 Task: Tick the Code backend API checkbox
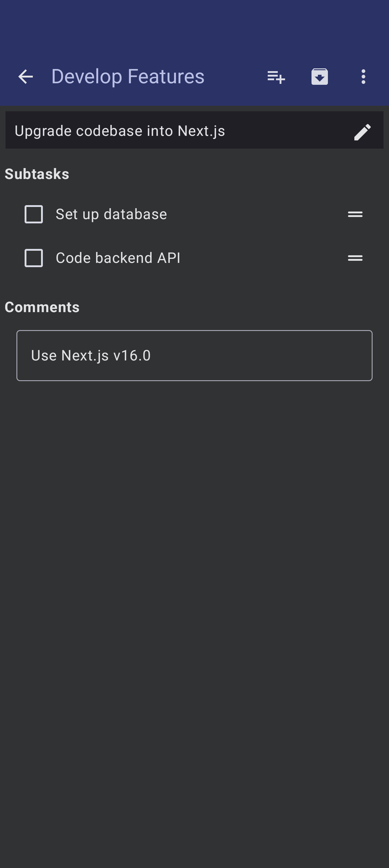(x=34, y=258)
